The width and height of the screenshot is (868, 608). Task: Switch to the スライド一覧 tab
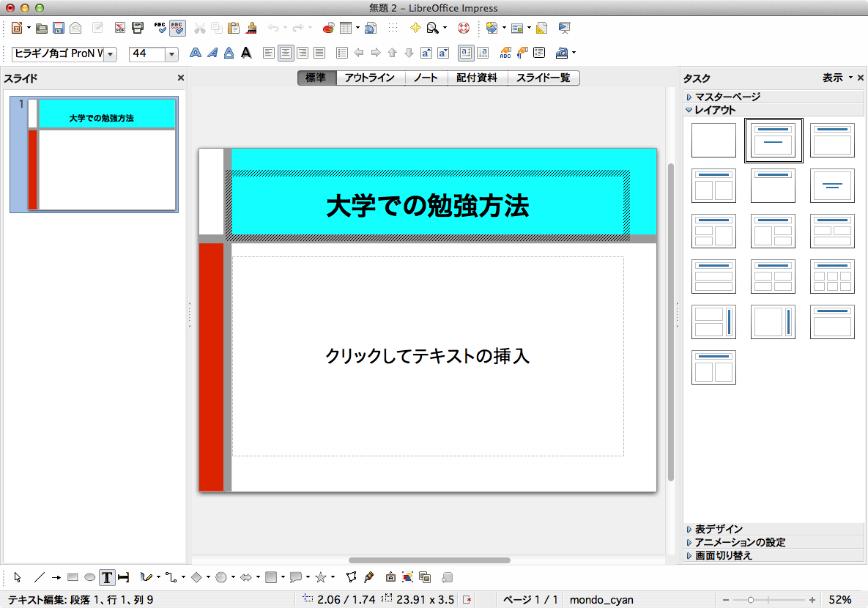[x=543, y=78]
